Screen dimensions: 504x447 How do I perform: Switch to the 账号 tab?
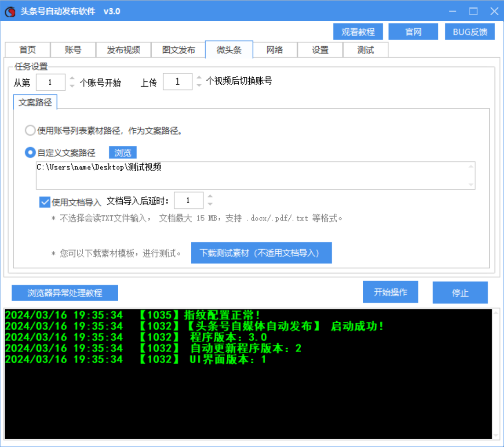(73, 50)
